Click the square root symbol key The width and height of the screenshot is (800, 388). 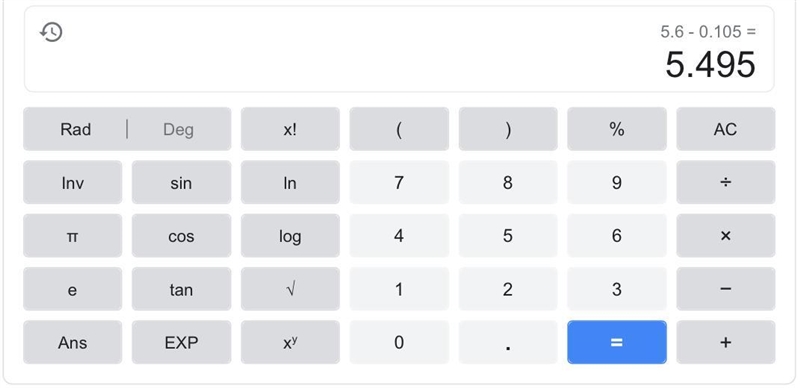click(x=290, y=289)
